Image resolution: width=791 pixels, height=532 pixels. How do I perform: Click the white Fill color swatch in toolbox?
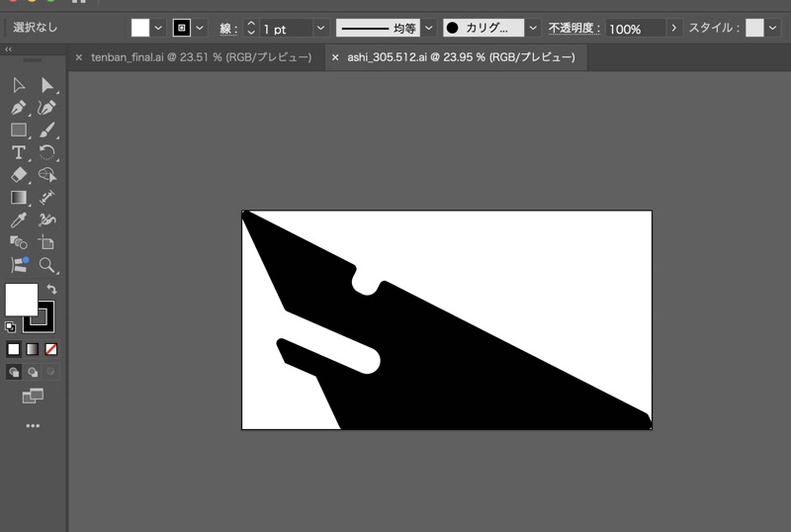pyautogui.click(x=21, y=300)
